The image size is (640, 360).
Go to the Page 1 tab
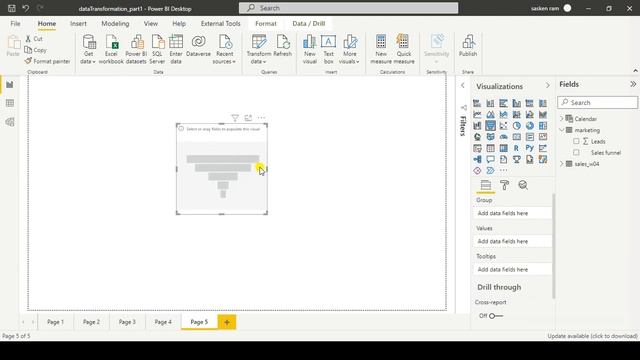pyautogui.click(x=55, y=322)
